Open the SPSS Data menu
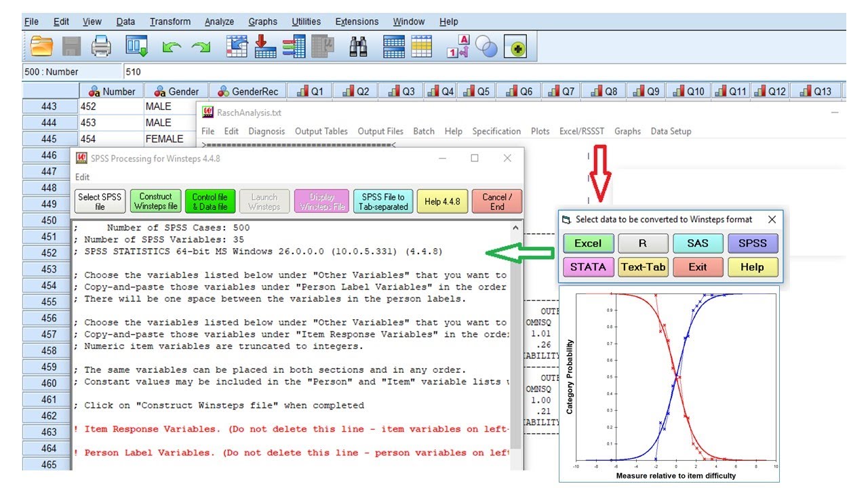This screenshot has width=868, height=488. click(x=125, y=22)
